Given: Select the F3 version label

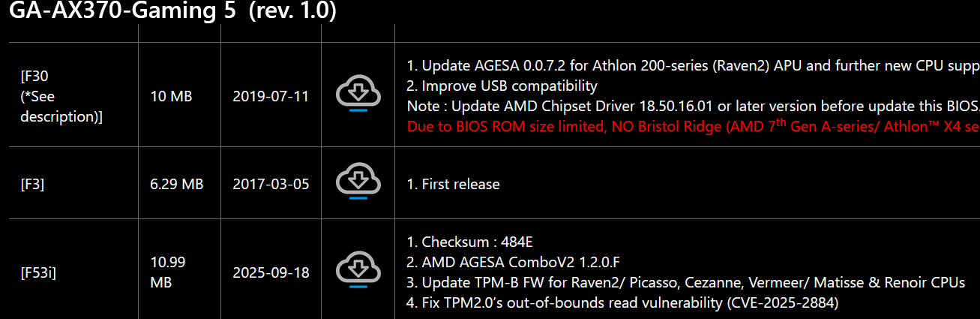Looking at the screenshot, I should click(x=33, y=184).
